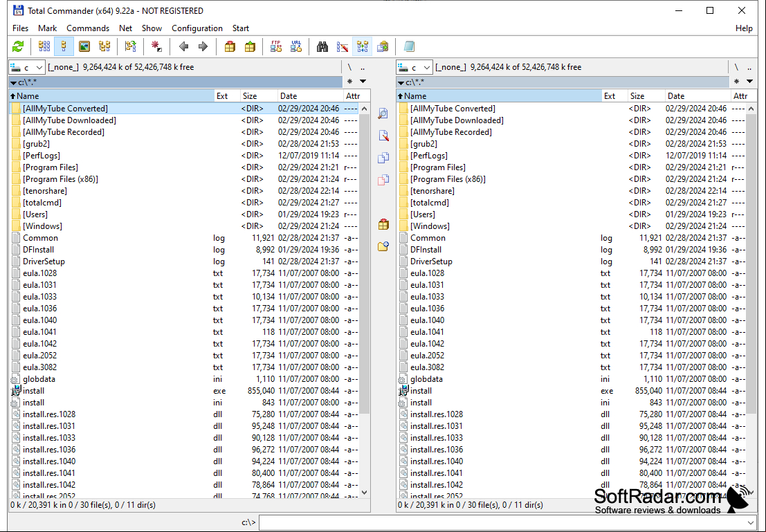
Task: Click right panel scrollbar up arrow
Action: coord(751,109)
